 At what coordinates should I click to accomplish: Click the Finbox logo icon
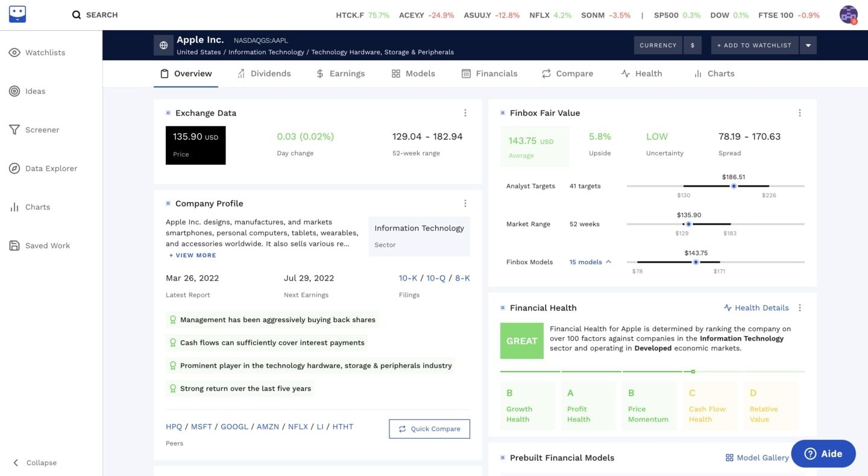(17, 14)
